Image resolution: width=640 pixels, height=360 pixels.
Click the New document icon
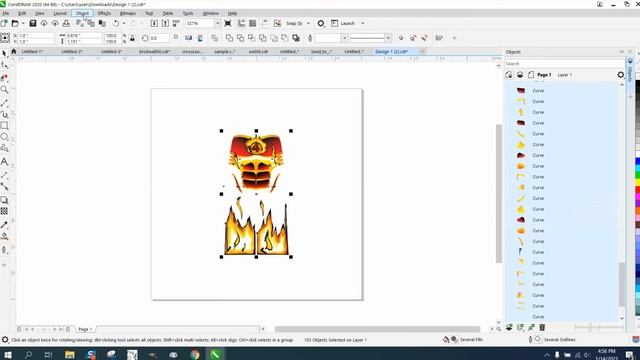[x=4, y=23]
